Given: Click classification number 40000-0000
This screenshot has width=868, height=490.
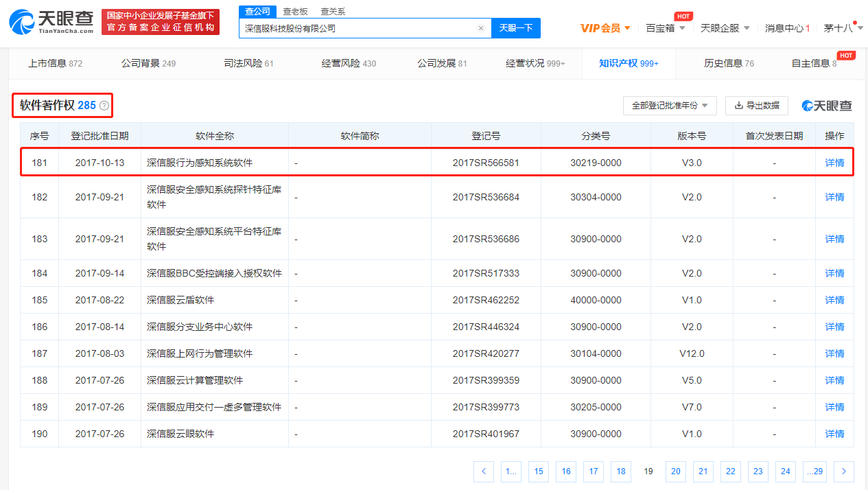Looking at the screenshot, I should pos(596,300).
